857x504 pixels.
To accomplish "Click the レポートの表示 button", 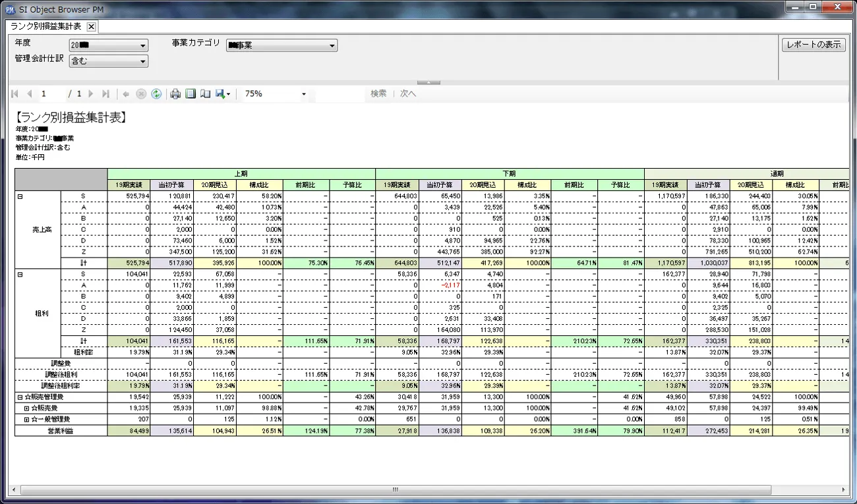I will (x=813, y=45).
